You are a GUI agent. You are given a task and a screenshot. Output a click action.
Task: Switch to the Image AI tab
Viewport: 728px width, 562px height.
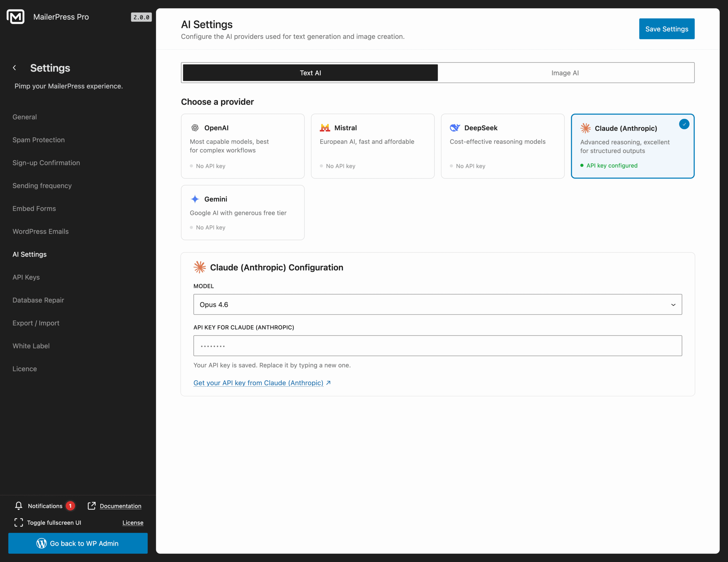click(565, 73)
